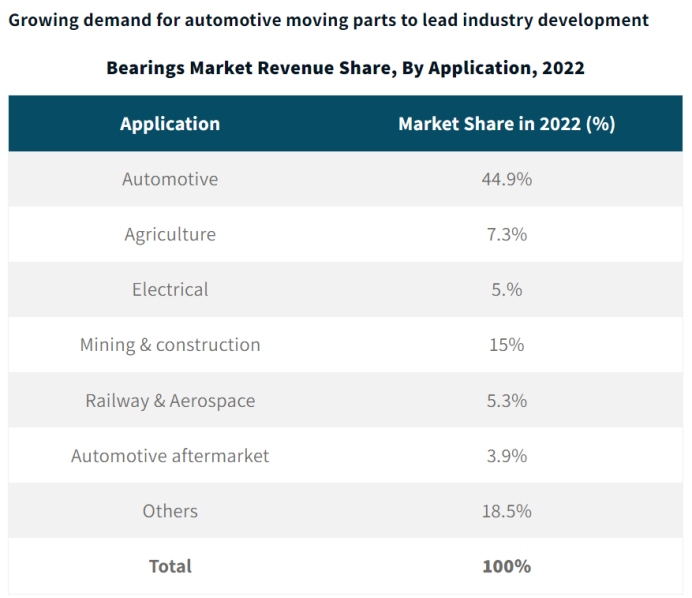692x598 pixels.
Task: Select the 100% total value
Action: point(507,567)
